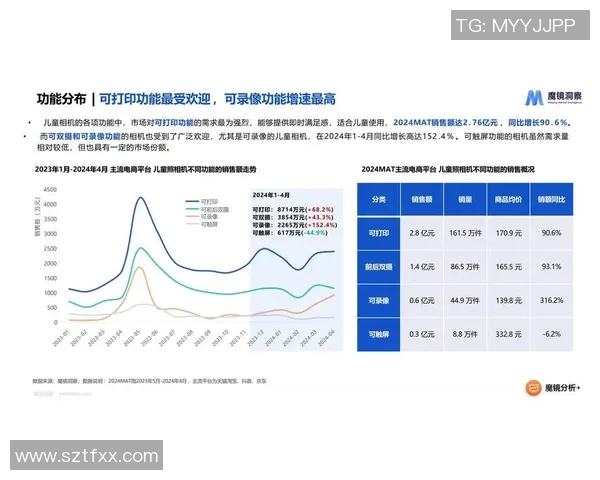Click the 可录像 table row label

379,300
